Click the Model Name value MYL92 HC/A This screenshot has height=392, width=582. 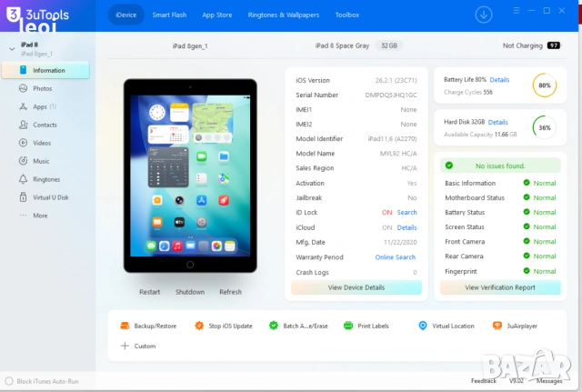[398, 154]
